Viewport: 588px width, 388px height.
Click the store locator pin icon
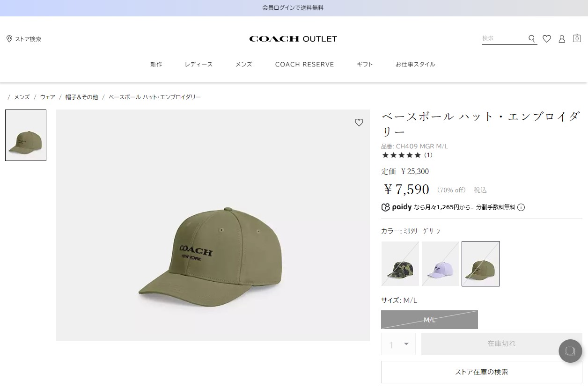point(9,39)
